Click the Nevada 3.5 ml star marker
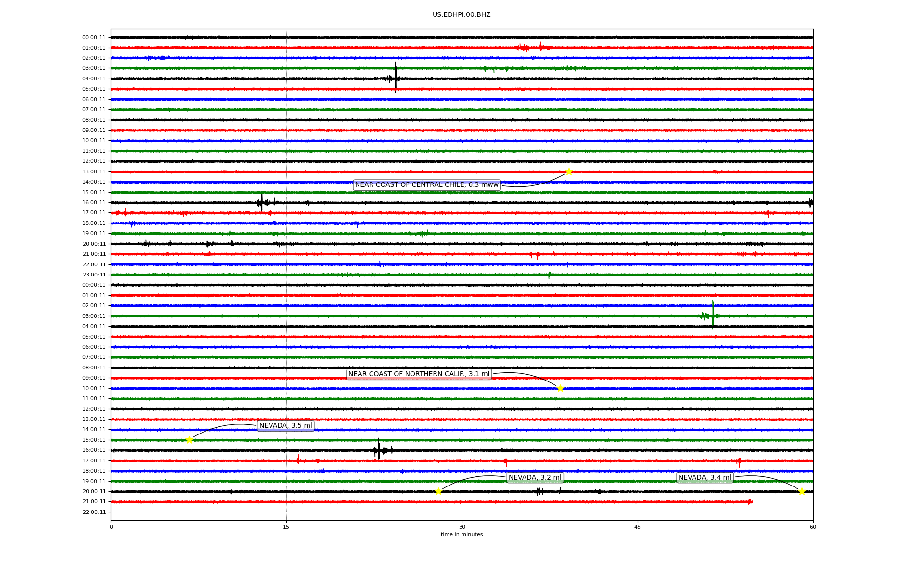 pyautogui.click(x=189, y=440)
